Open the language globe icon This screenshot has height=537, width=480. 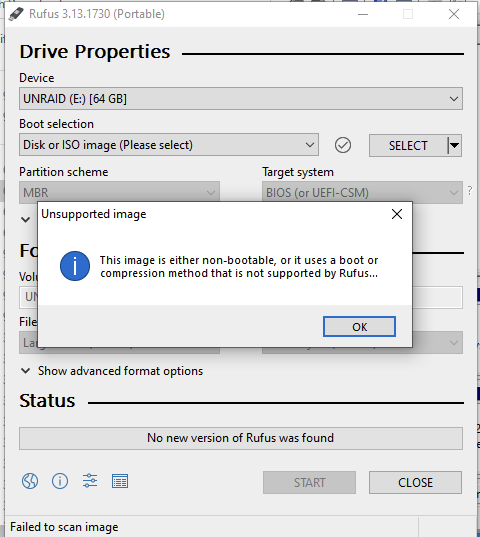click(x=30, y=481)
